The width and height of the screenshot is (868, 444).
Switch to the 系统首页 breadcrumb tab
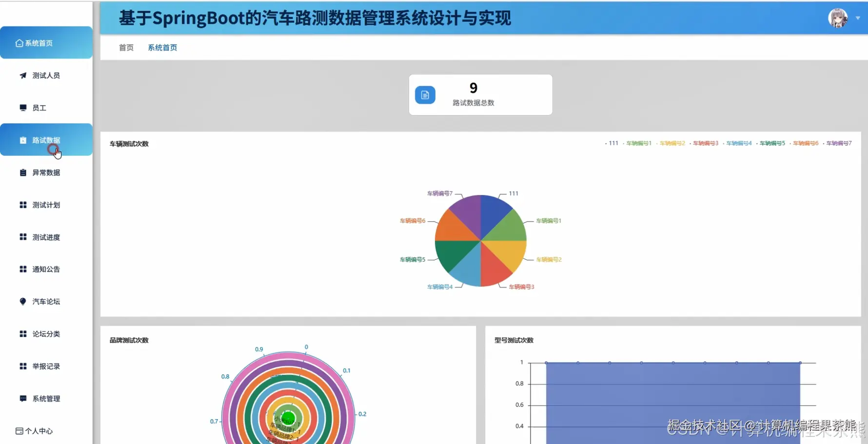[x=162, y=47]
